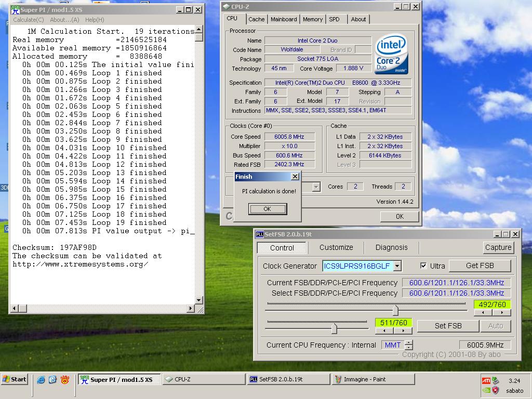Click the Super PI horizontal scroll right arrow
Viewport: 532px width, 399px height.
coord(191,309)
